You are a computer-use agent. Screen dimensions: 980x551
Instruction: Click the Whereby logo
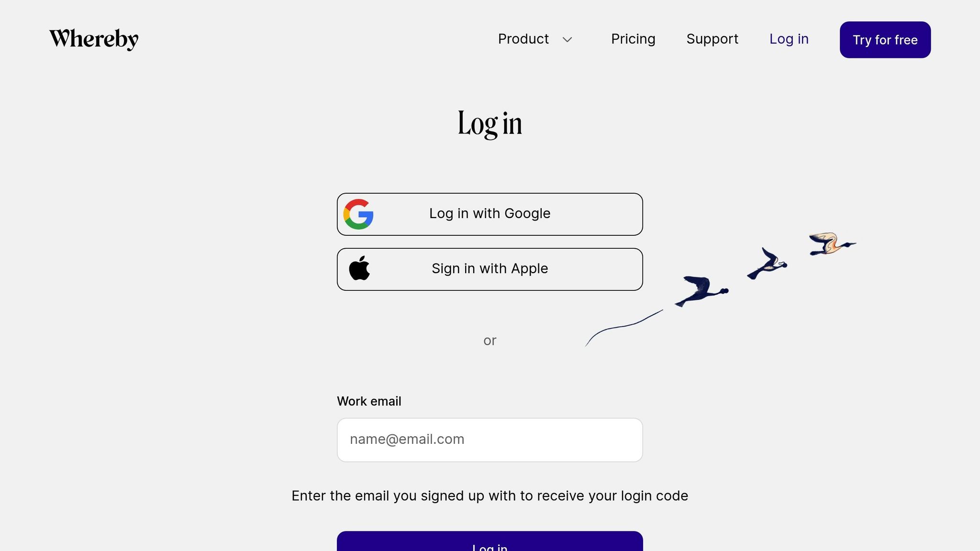(x=94, y=39)
